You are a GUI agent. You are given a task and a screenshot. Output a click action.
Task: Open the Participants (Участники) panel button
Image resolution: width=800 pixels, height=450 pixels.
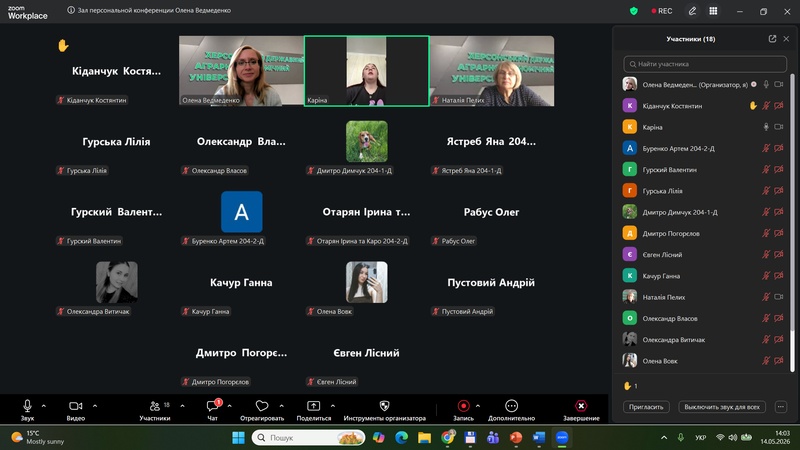click(x=154, y=406)
